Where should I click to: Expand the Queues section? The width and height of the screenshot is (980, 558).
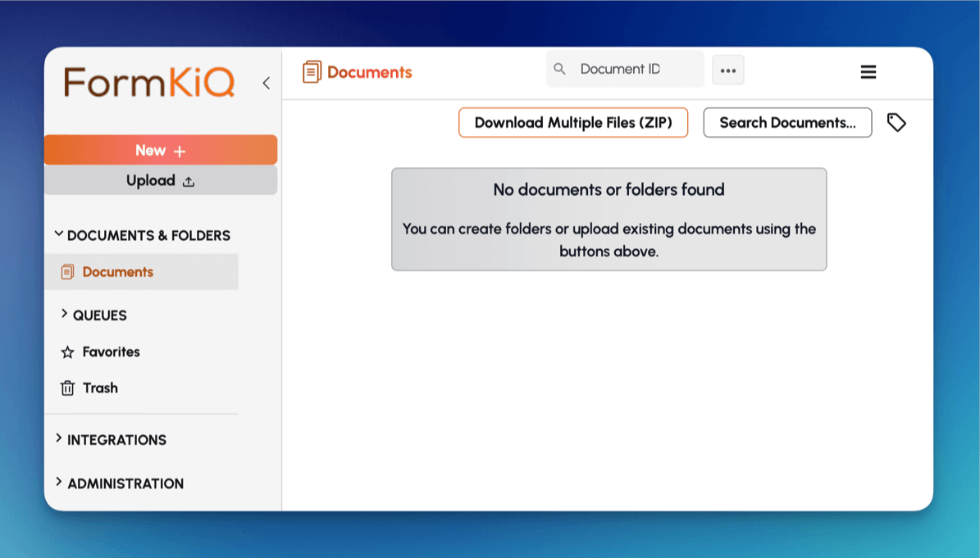tap(64, 313)
